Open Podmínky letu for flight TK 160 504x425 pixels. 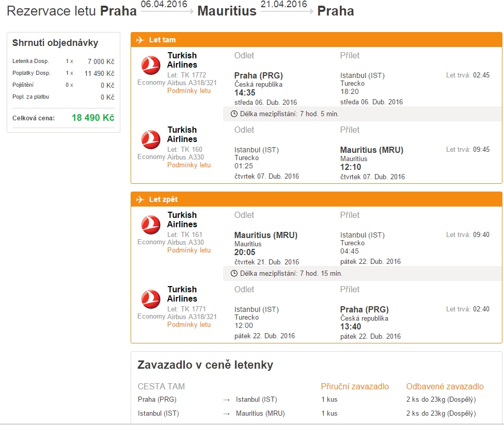coord(189,165)
